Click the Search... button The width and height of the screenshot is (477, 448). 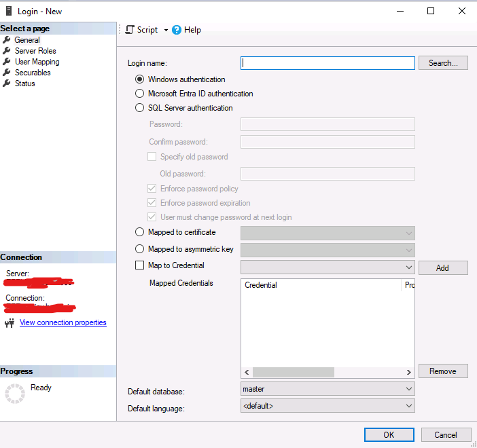pyautogui.click(x=443, y=63)
